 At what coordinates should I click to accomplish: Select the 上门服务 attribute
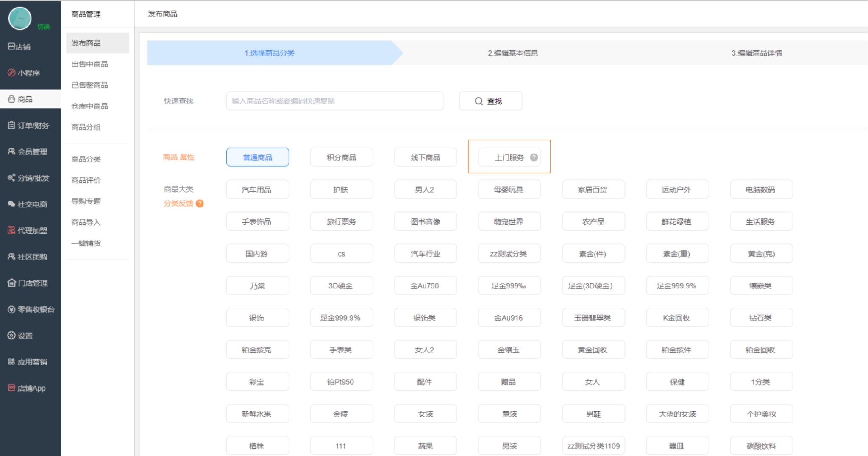pyautogui.click(x=509, y=157)
